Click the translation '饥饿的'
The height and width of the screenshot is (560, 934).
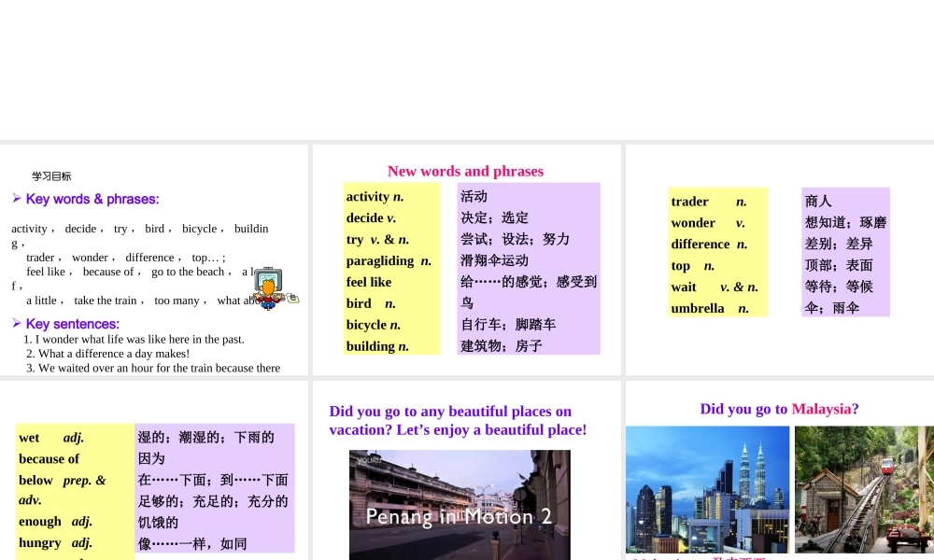click(158, 523)
